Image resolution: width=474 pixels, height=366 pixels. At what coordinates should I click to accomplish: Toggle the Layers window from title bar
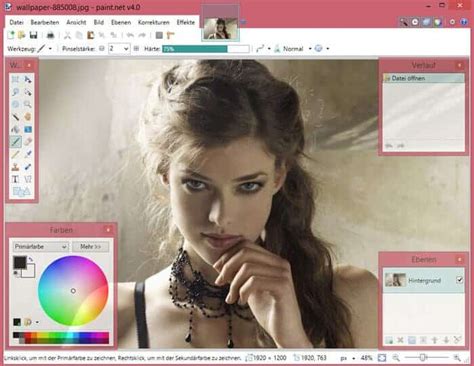(x=427, y=22)
